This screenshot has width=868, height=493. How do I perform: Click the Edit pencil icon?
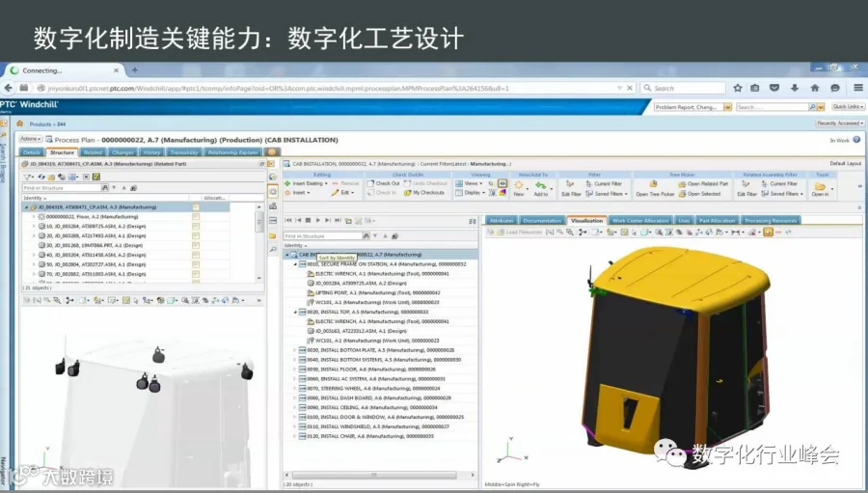(x=335, y=193)
